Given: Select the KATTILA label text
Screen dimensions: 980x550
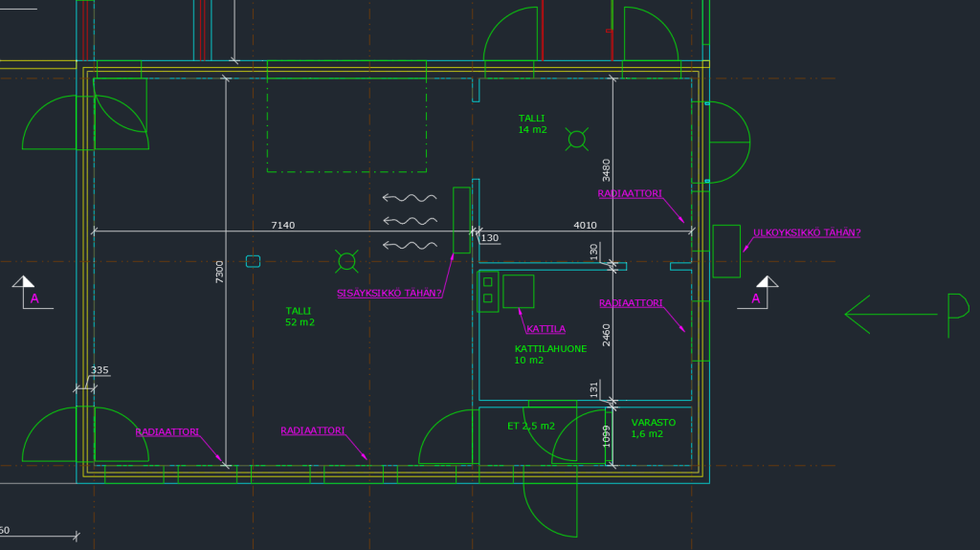Looking at the screenshot, I should click(x=546, y=329).
